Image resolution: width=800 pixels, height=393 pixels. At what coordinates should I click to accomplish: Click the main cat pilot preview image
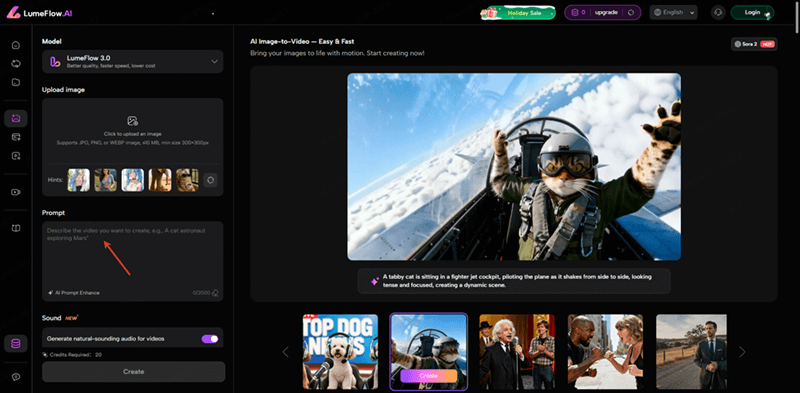514,167
